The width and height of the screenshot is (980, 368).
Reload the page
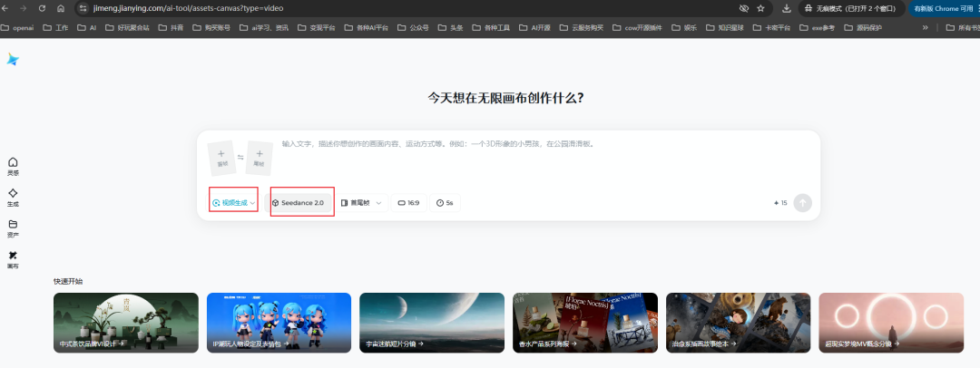(x=42, y=8)
